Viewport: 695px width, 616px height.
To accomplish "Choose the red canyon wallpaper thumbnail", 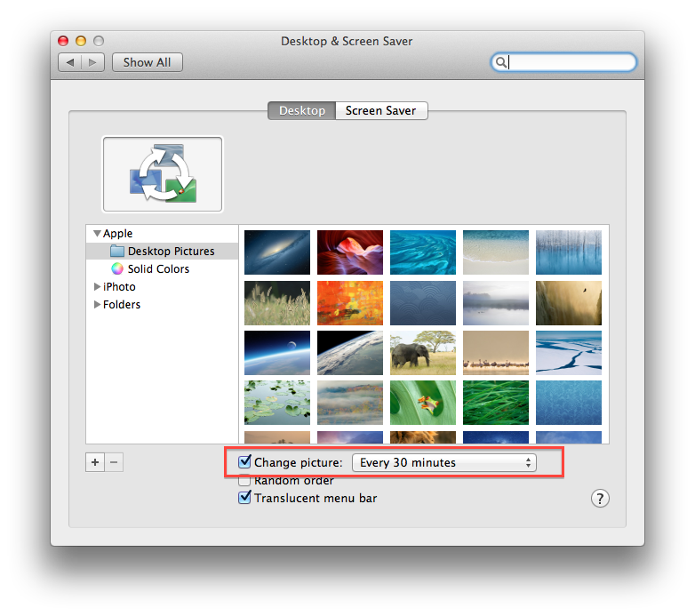I will 350,252.
